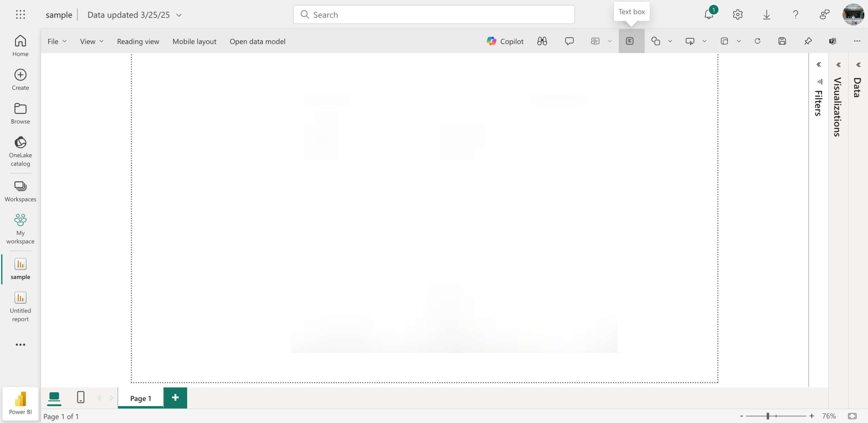868x423 pixels.
Task: Expand the Filters pane
Action: pyautogui.click(x=818, y=64)
